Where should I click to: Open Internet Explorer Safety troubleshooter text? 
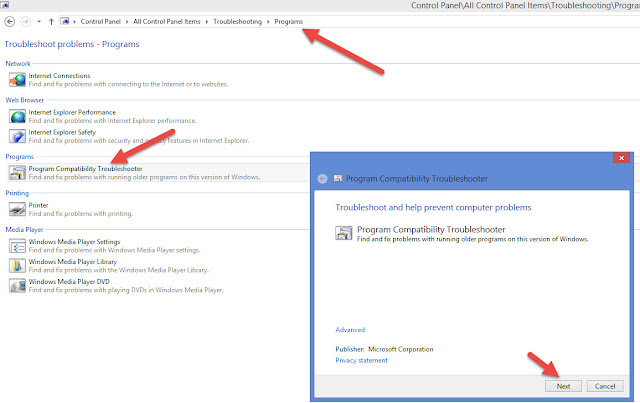click(x=62, y=132)
